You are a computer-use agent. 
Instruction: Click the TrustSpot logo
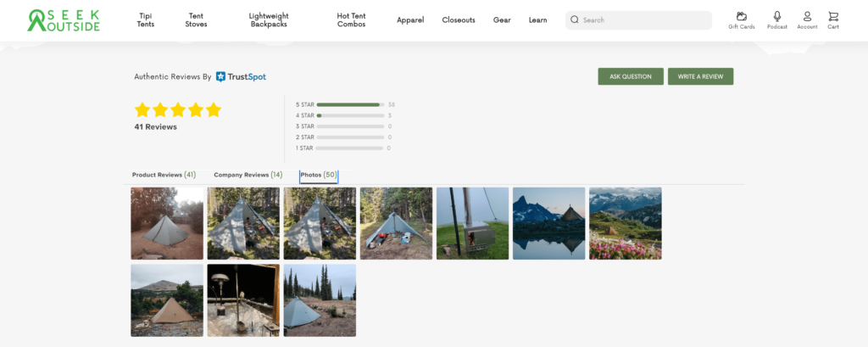point(241,76)
